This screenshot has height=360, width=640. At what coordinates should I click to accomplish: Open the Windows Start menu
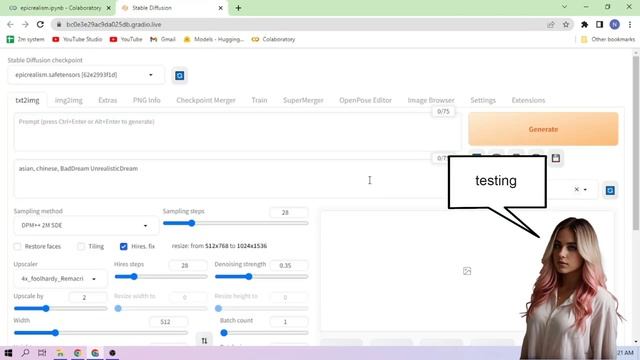[x=8, y=353]
